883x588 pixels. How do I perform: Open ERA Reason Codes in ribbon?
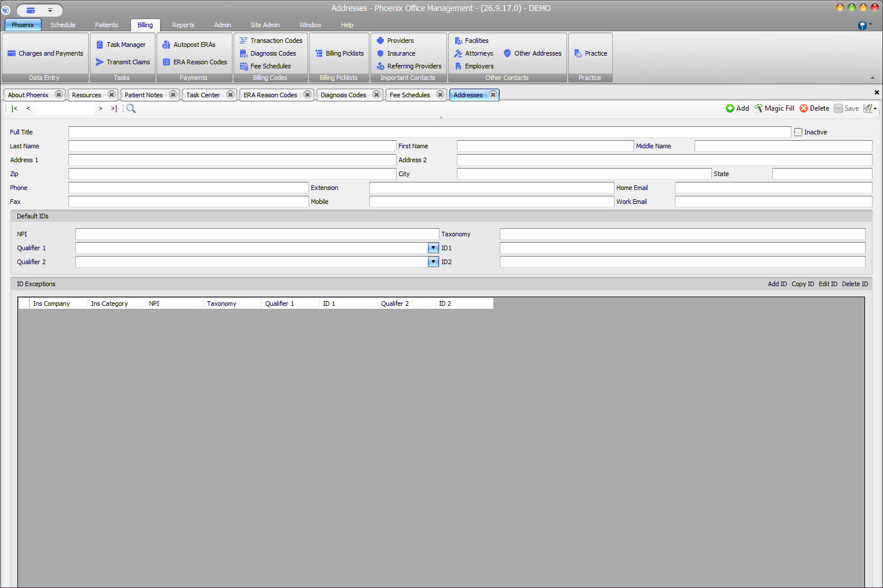(x=195, y=62)
